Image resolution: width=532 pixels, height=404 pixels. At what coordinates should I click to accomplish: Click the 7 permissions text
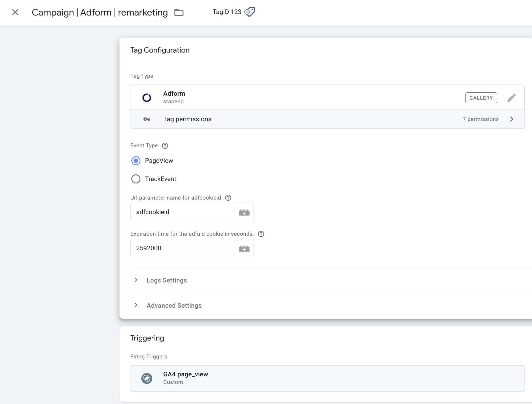tap(481, 119)
